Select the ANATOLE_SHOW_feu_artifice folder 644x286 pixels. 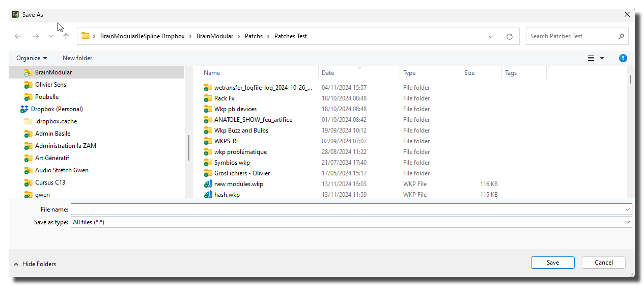tap(253, 120)
